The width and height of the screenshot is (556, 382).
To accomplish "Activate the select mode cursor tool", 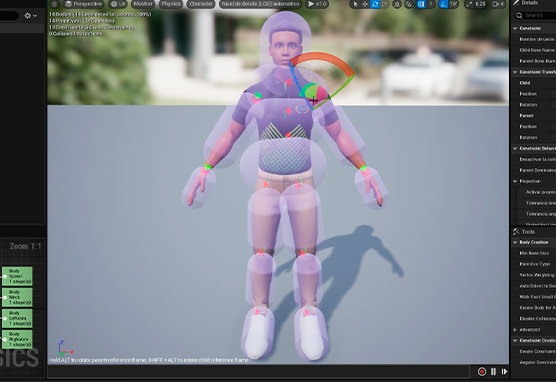I will point(355,4).
